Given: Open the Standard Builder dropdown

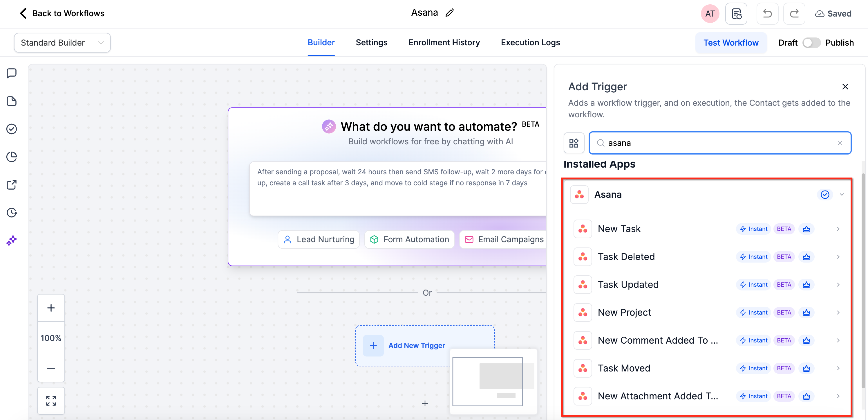Looking at the screenshot, I should tap(62, 43).
